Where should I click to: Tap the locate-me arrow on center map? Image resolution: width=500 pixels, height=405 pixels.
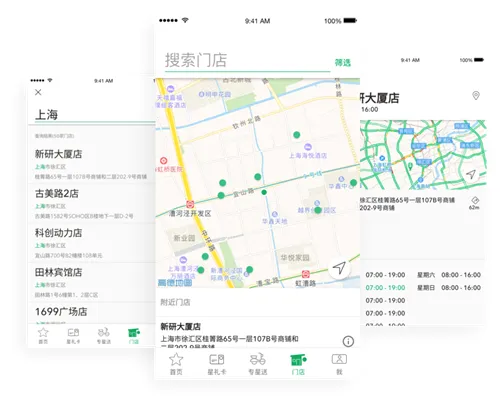coord(339,268)
